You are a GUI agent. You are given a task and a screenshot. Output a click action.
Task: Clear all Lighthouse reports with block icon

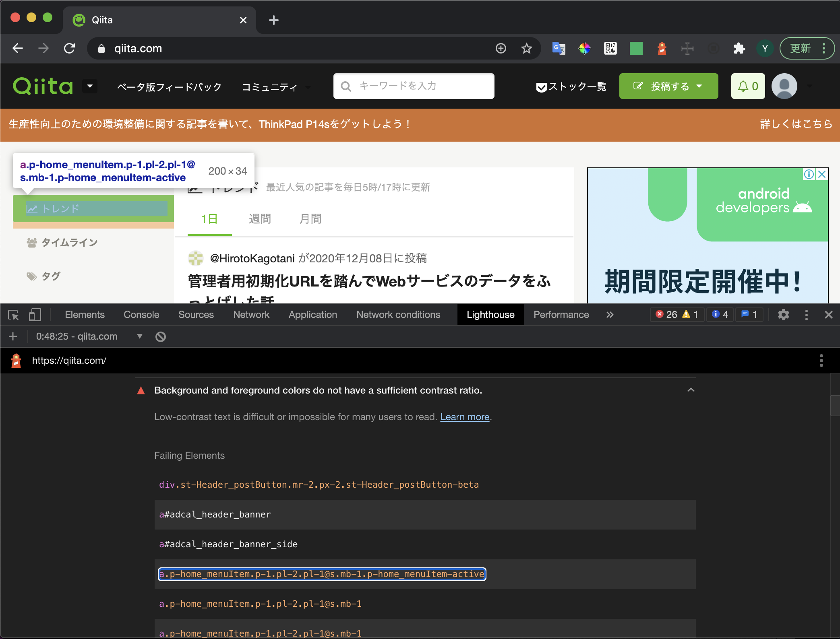[x=160, y=336]
